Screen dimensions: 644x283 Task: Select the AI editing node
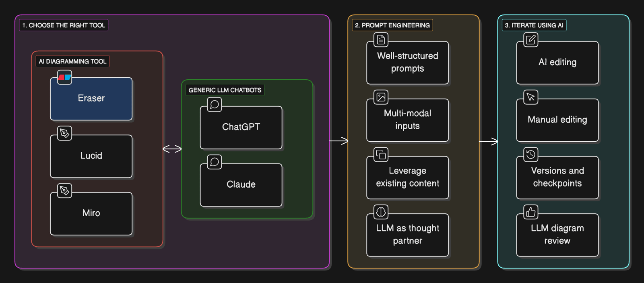pos(557,63)
